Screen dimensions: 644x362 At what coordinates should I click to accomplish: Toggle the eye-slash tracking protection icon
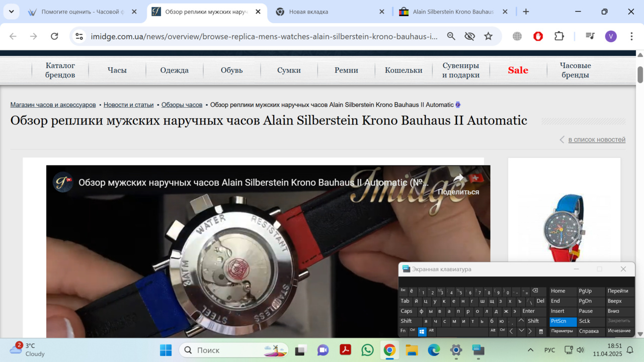469,36
